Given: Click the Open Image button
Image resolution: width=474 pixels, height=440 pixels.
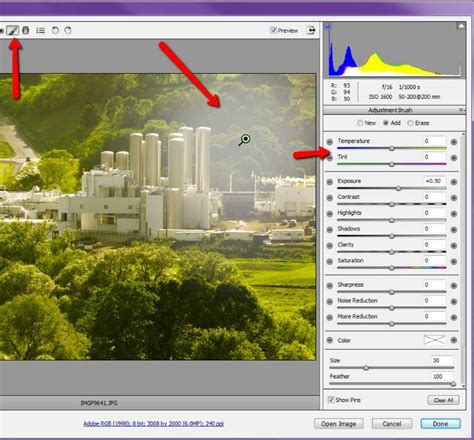Looking at the screenshot, I should (338, 424).
